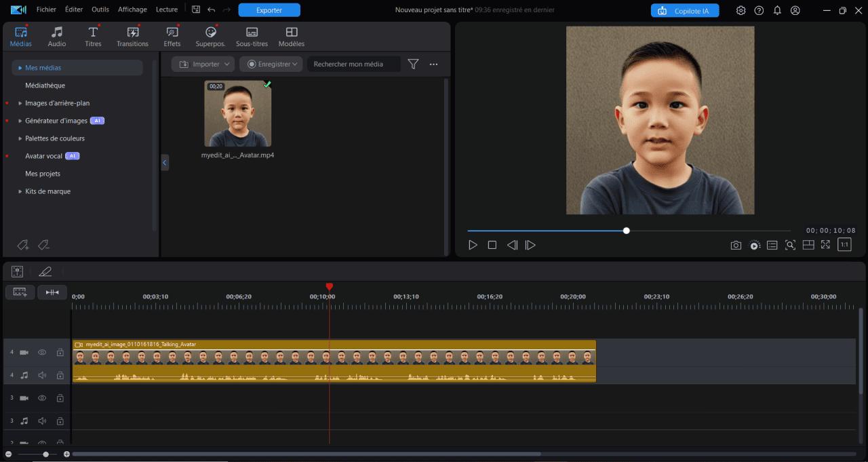This screenshot has height=462, width=868.
Task: Expand the Images d'arrière-plan tree item
Action: [20, 103]
